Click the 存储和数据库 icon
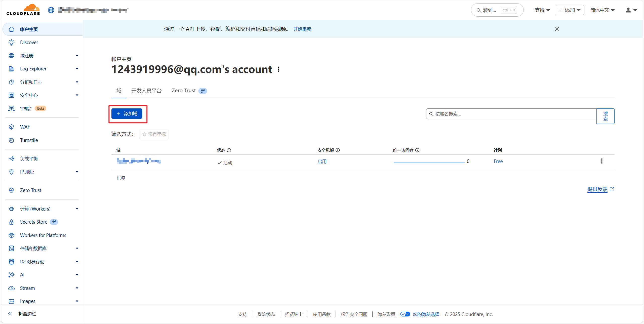 coord(11,248)
